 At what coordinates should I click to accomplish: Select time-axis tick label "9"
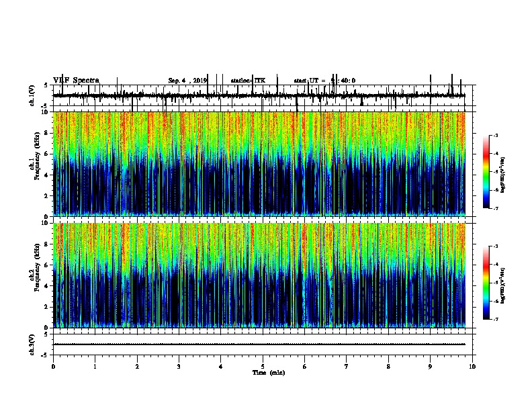[430, 367]
